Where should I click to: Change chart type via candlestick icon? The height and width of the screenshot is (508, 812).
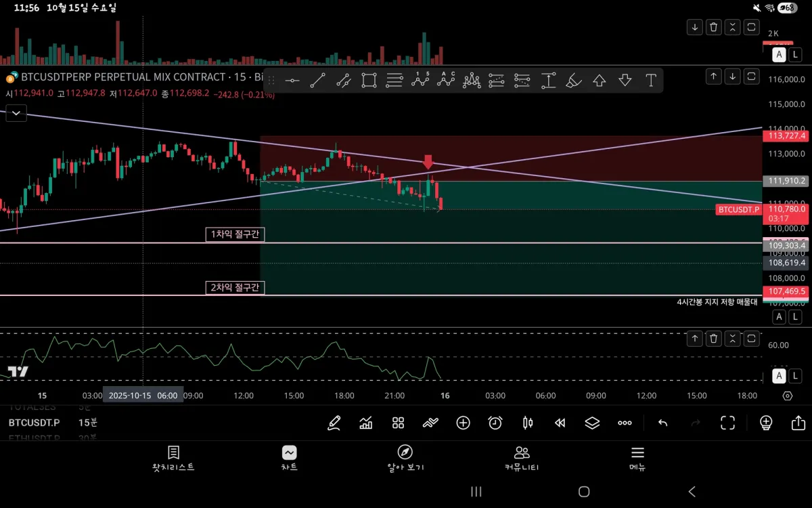pyautogui.click(x=528, y=423)
